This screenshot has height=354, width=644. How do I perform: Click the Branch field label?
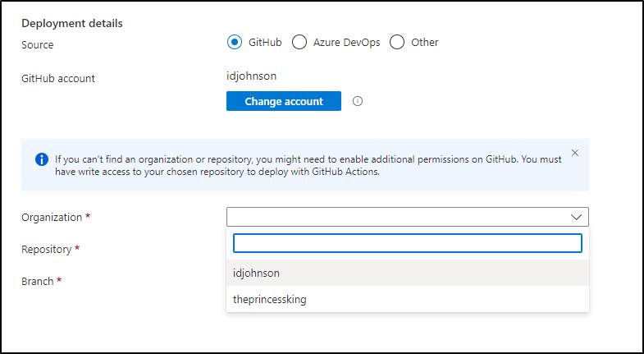pyautogui.click(x=38, y=281)
